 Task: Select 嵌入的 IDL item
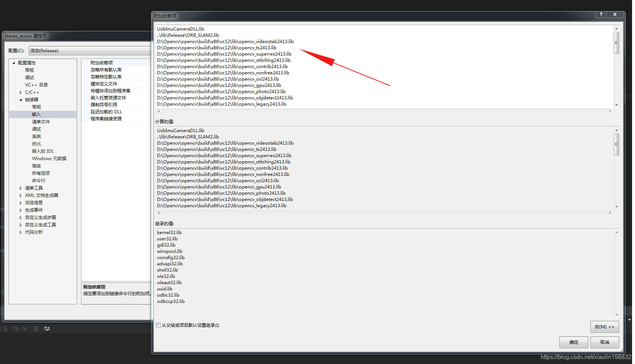(x=43, y=151)
